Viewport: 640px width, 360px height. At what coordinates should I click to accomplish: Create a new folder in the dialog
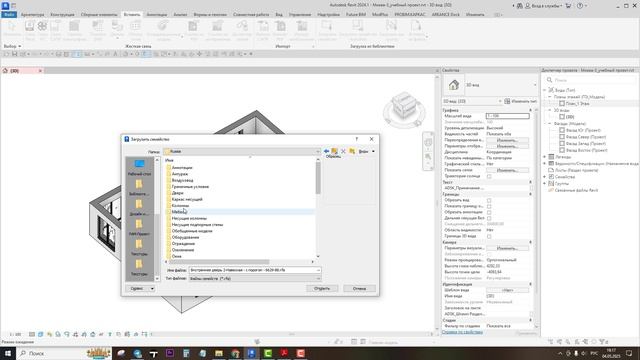352,151
